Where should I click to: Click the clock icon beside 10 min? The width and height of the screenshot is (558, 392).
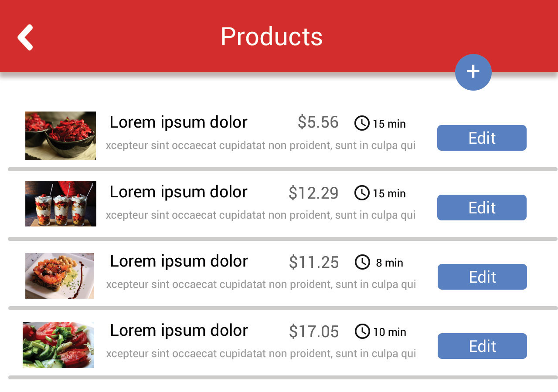[x=362, y=331]
